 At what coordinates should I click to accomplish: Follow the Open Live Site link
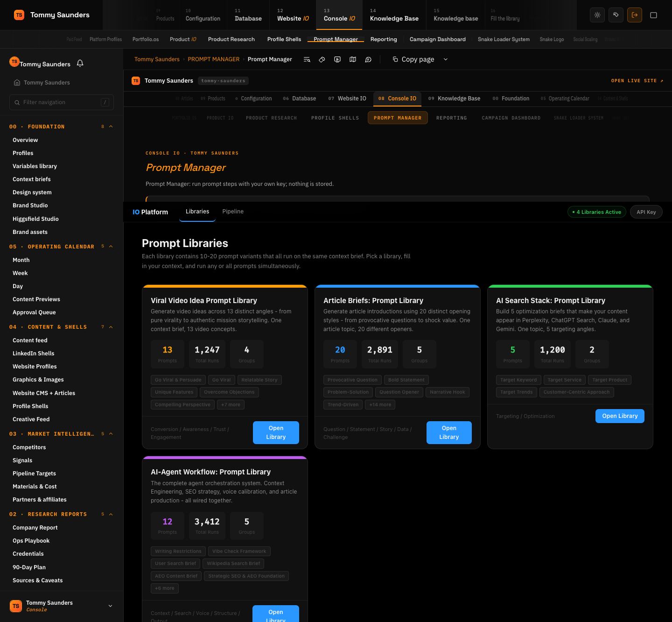[637, 81]
